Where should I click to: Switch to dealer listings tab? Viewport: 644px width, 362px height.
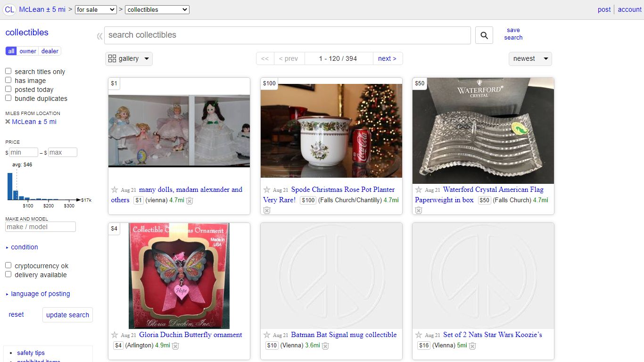tap(50, 51)
